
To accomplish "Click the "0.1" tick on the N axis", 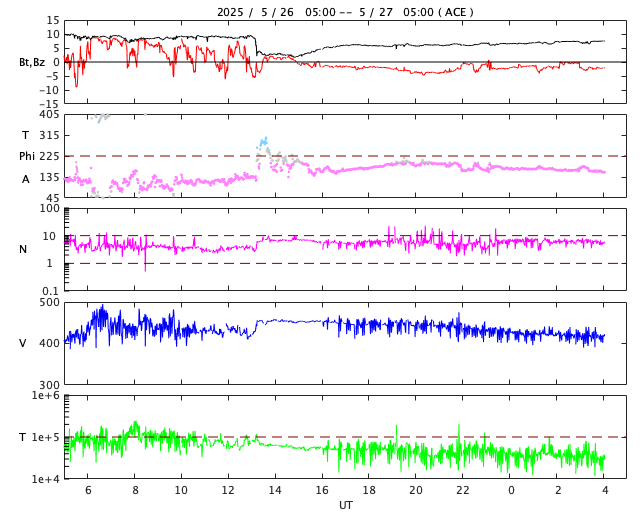I will (x=51, y=291).
